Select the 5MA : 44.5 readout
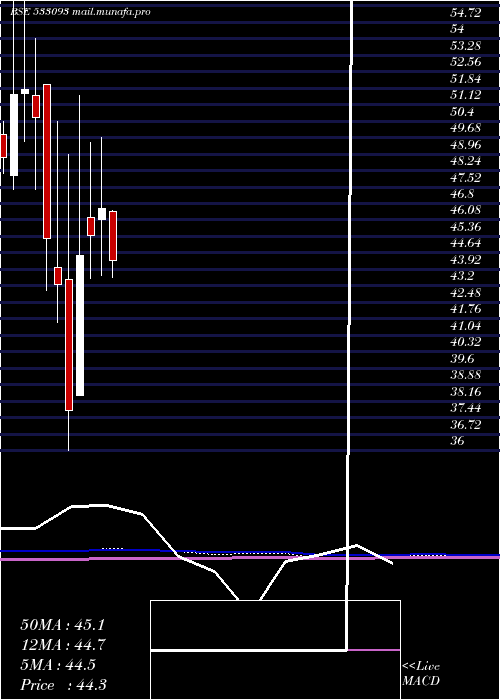 (58, 665)
